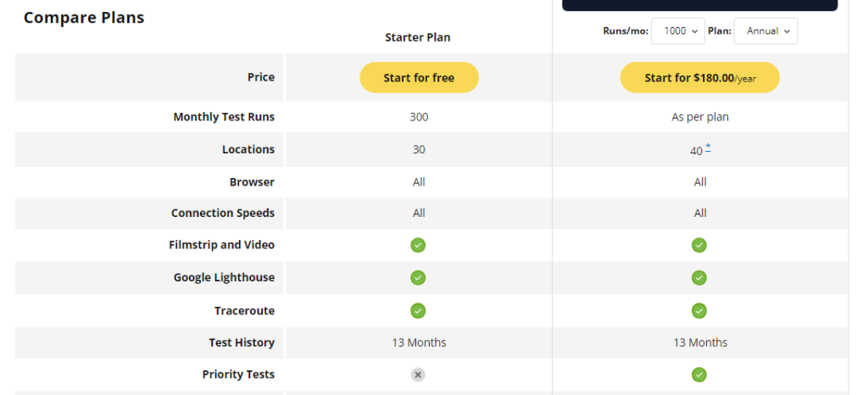Click the paid plan Traceroute checkmark icon

coord(699,310)
